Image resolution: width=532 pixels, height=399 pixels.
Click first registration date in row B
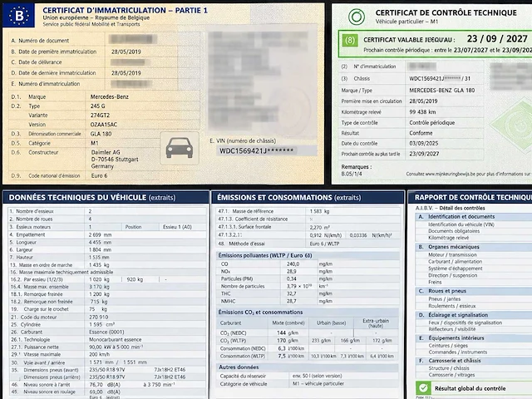tap(126, 52)
